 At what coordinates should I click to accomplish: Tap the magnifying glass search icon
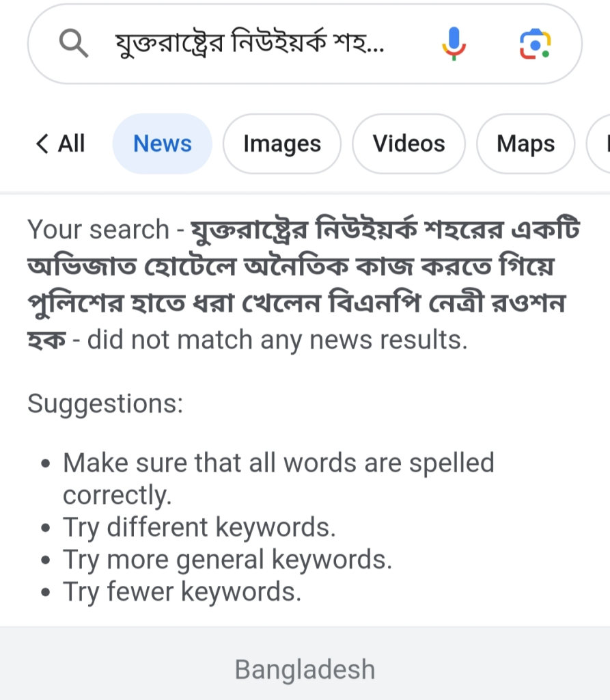coord(74,43)
